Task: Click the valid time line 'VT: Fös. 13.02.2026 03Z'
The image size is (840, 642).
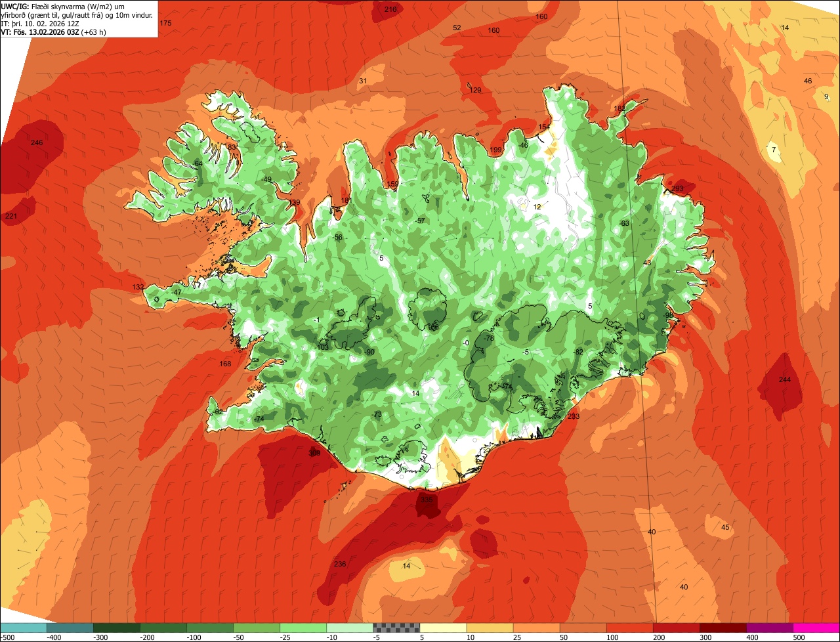Action: [40, 32]
